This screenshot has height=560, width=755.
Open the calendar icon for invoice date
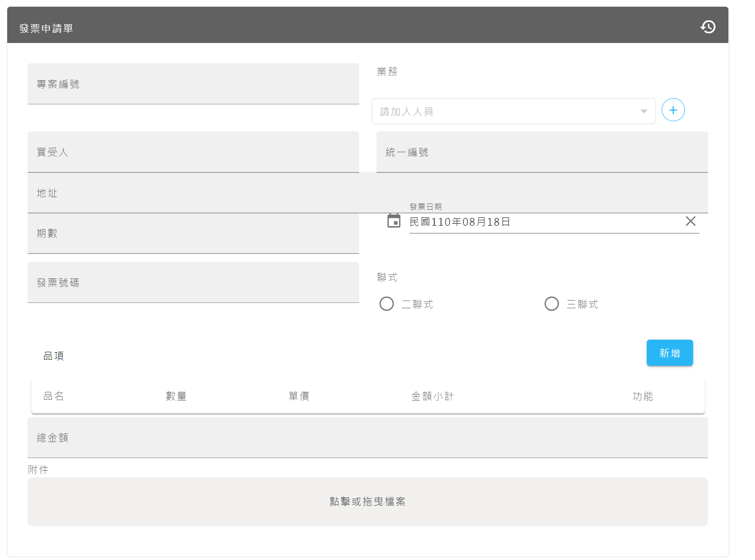click(394, 221)
